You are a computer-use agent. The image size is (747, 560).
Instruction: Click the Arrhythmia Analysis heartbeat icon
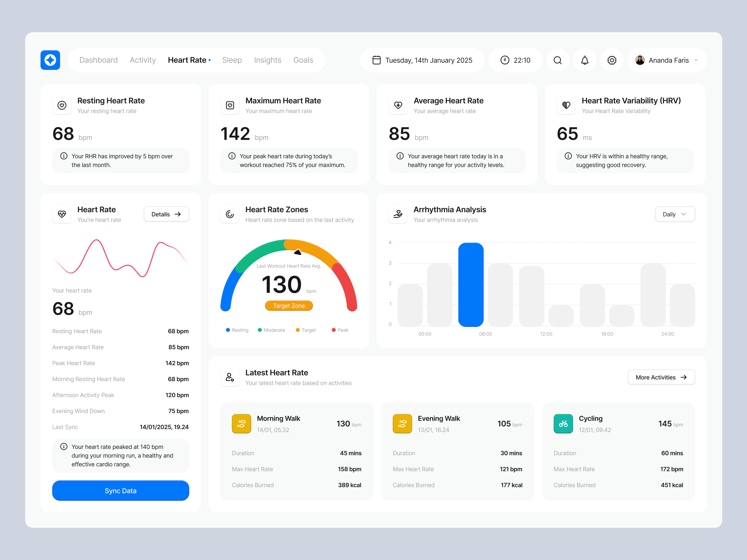coord(398,214)
